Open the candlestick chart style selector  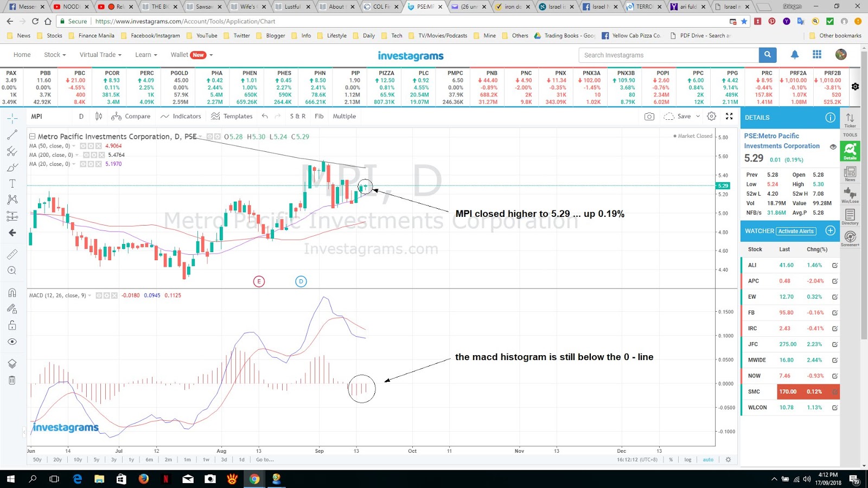pos(99,116)
